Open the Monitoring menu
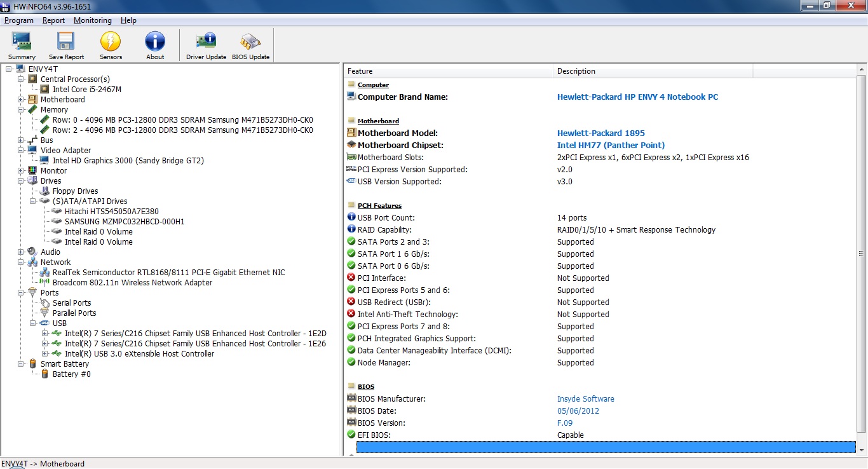Viewport: 868px width, 469px height. tap(93, 20)
